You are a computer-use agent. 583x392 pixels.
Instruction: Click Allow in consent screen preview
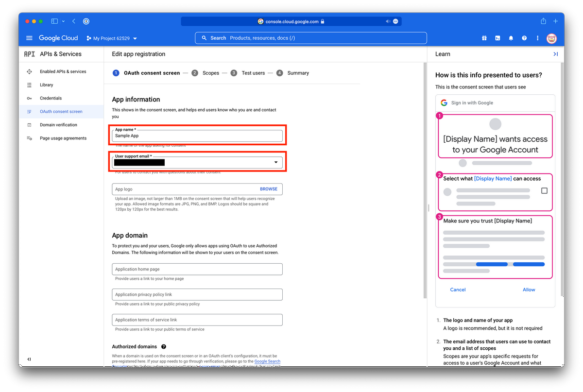[x=529, y=290]
